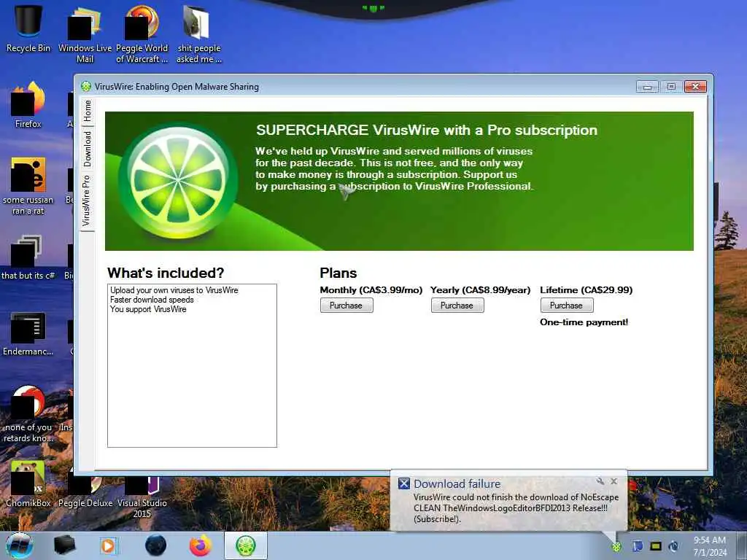747x560 pixels.
Task: Click the VirusWire lime tray icon
Action: (x=616, y=546)
